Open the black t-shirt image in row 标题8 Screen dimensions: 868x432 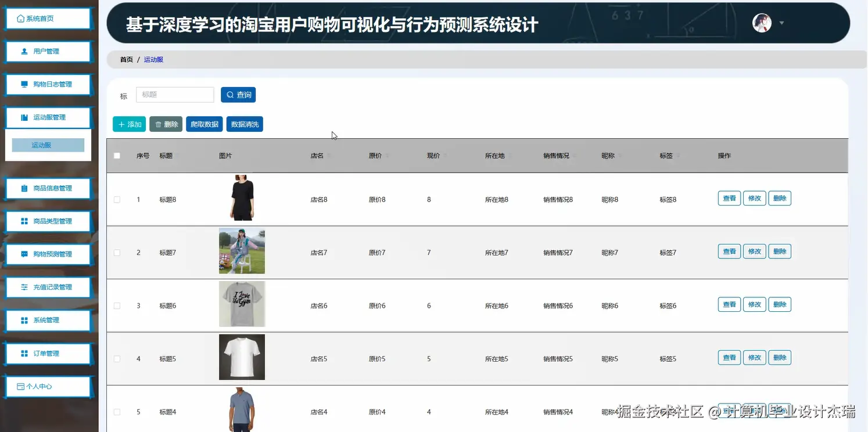242,198
